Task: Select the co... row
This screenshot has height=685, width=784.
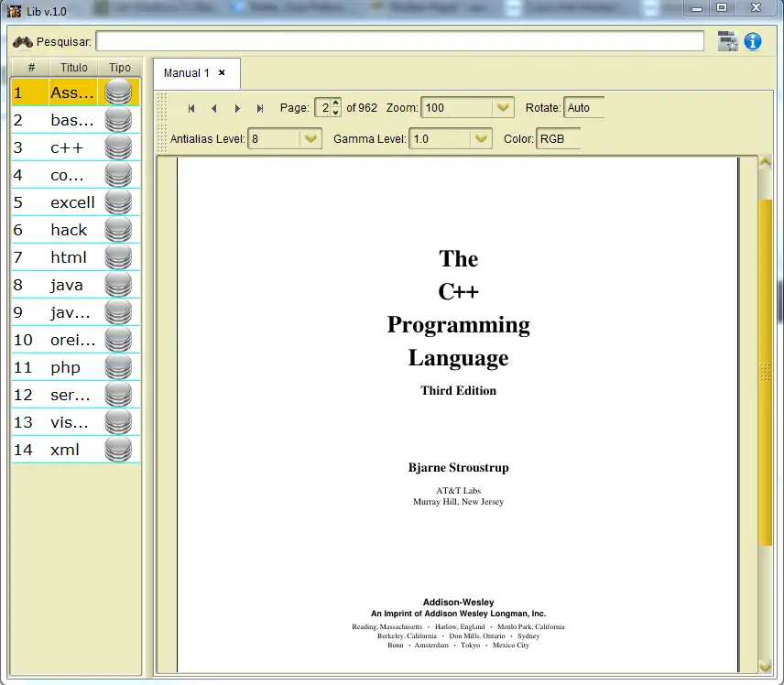Action: click(75, 175)
